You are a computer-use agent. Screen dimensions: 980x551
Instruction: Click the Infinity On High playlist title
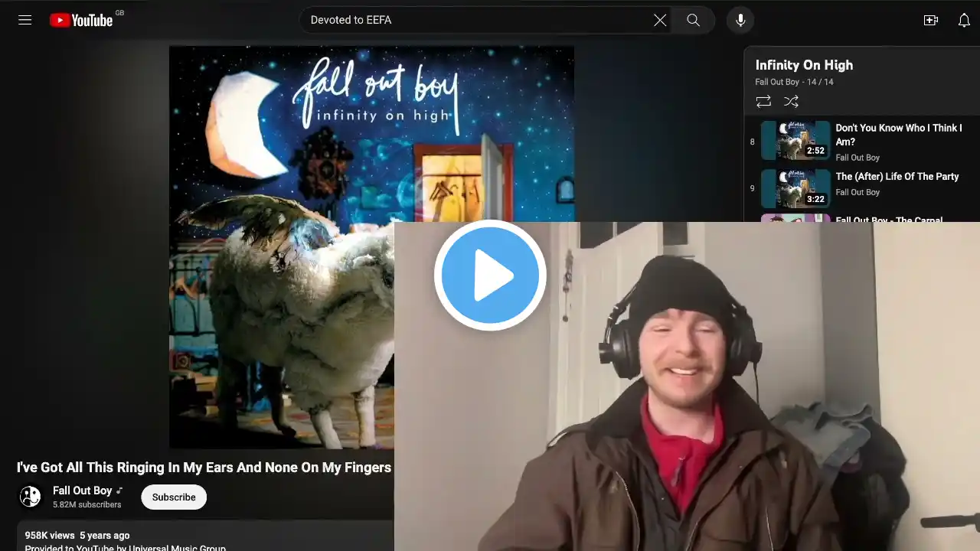point(804,65)
